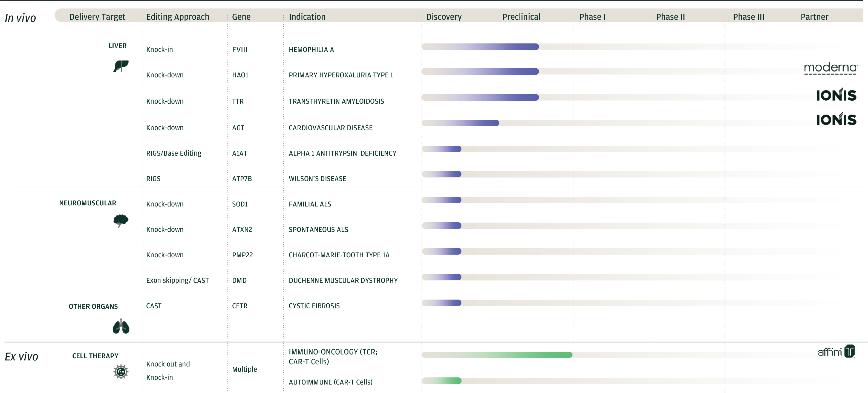The image size is (868, 393).
Task: Select the Editing Approach column header
Action: (x=178, y=17)
